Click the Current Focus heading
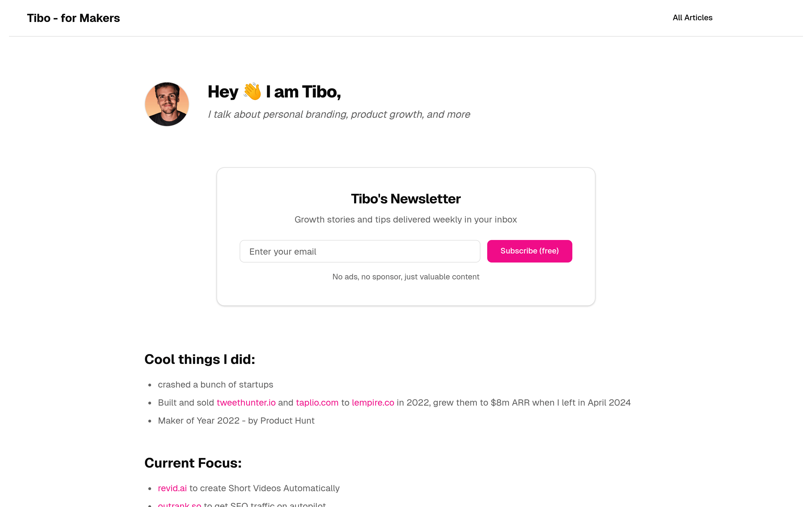 tap(193, 463)
